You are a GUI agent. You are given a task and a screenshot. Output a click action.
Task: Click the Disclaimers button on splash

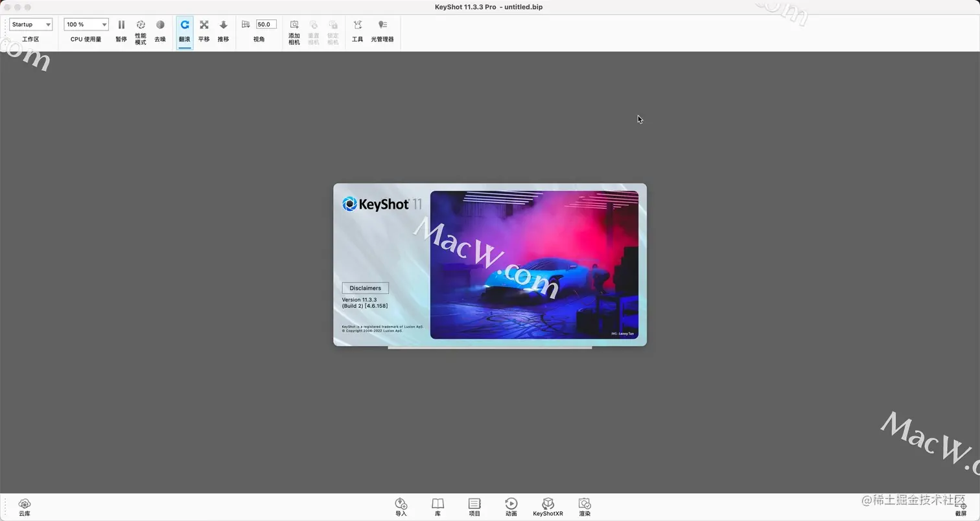366,288
